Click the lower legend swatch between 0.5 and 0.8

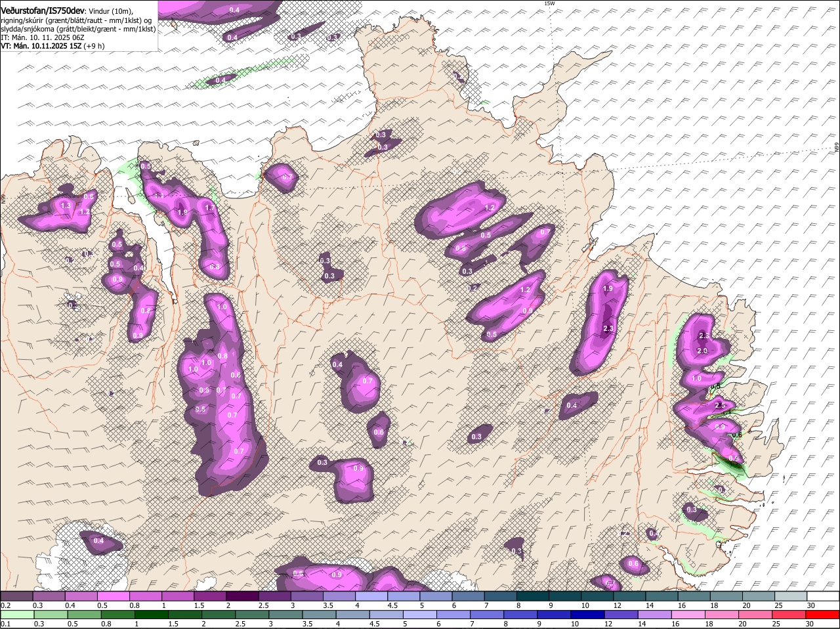tap(85, 615)
